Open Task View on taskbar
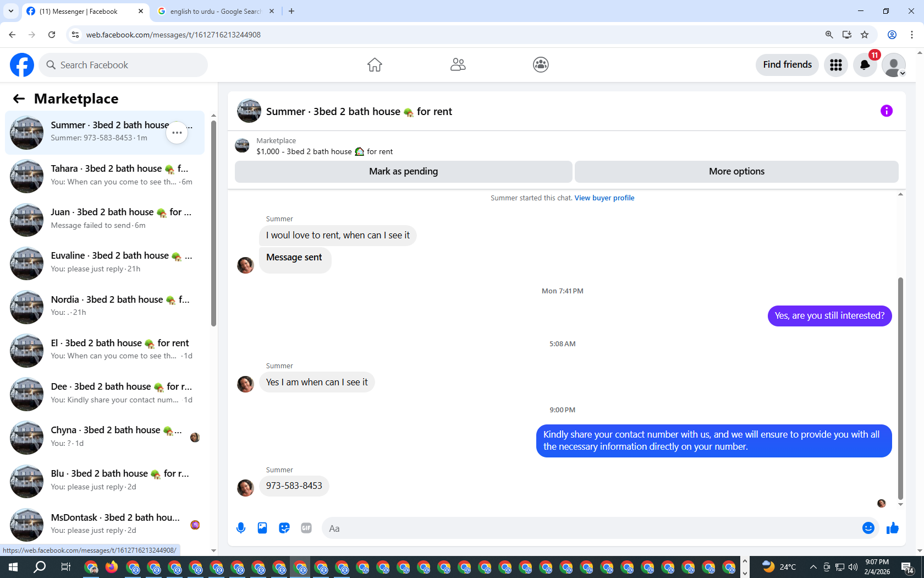 pyautogui.click(x=65, y=567)
